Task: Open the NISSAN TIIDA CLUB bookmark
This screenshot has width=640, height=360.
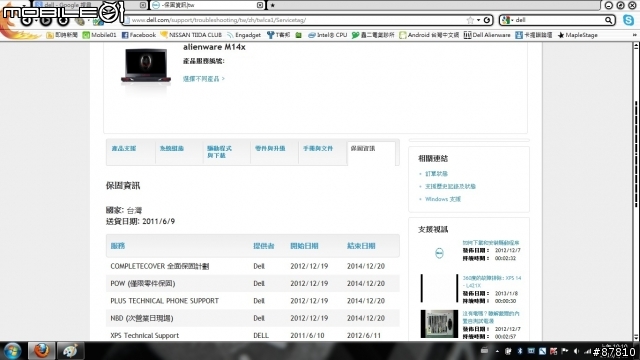Action: (x=191, y=35)
